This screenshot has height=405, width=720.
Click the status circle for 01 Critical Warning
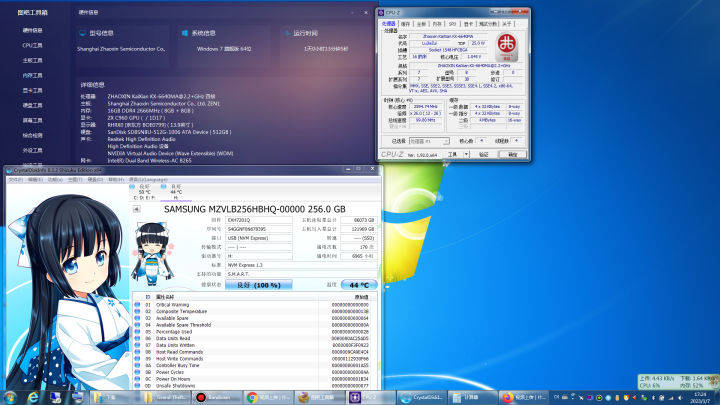pos(137,305)
